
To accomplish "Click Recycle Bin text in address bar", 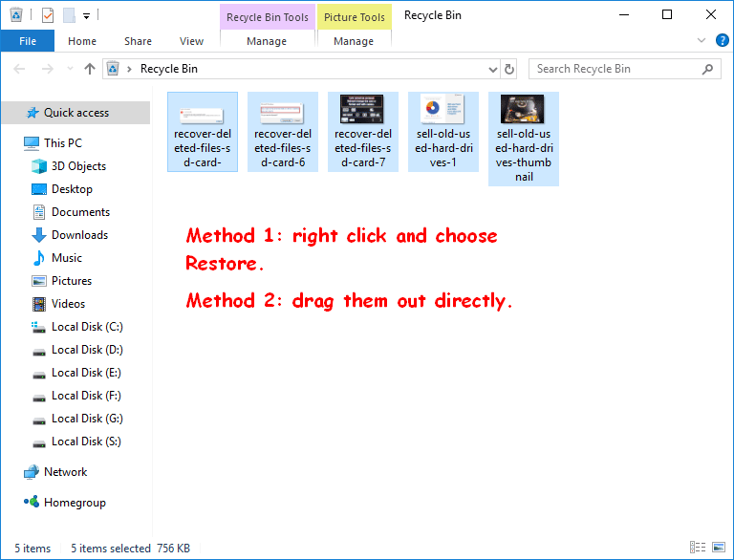I will [x=169, y=69].
